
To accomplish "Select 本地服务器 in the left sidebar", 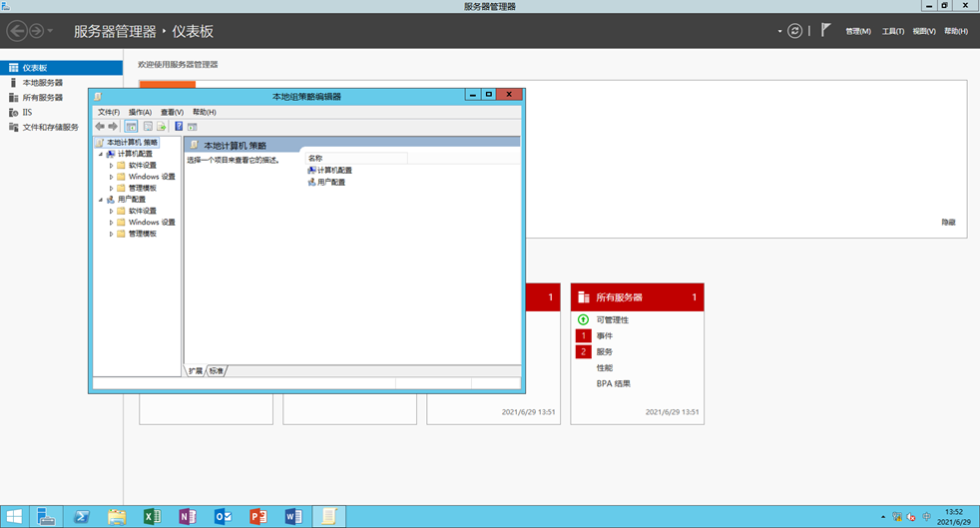I will (42, 83).
